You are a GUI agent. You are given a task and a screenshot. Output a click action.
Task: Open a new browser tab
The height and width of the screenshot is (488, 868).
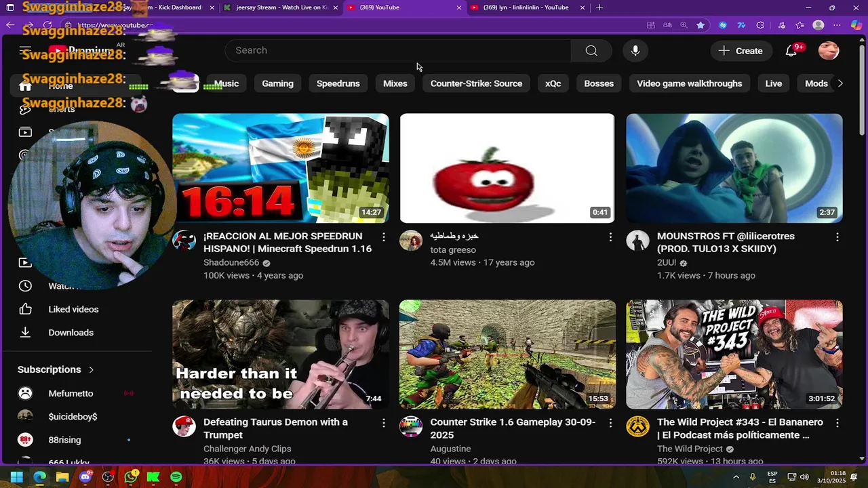pyautogui.click(x=599, y=7)
